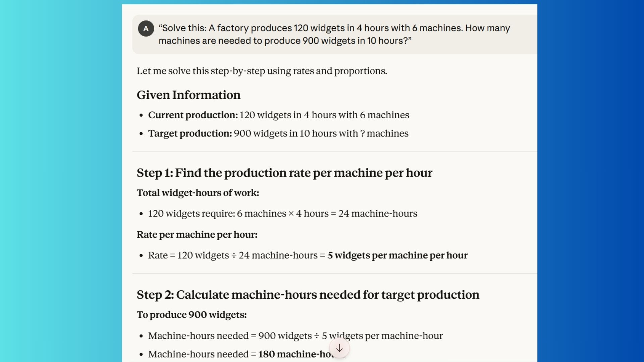The height and width of the screenshot is (362, 644).
Task: Click the 'Current production:' bold label
Action: coord(193,115)
